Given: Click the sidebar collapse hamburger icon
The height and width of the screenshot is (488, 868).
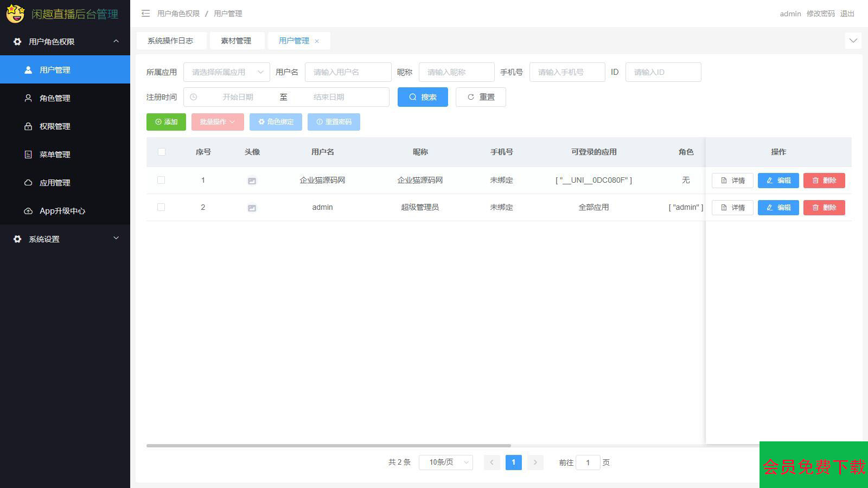Looking at the screenshot, I should click(x=145, y=14).
